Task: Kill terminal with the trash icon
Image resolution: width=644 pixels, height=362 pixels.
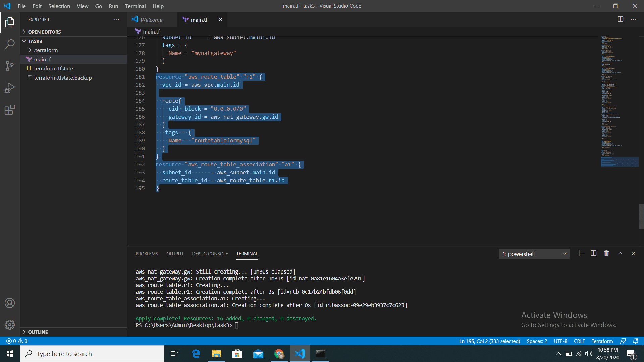Action: pos(606,253)
